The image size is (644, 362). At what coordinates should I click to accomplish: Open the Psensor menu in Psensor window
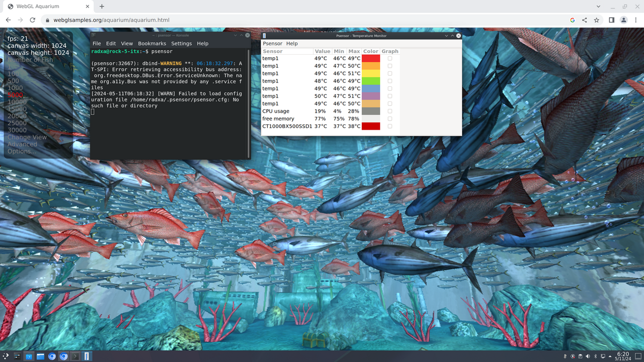(x=272, y=43)
